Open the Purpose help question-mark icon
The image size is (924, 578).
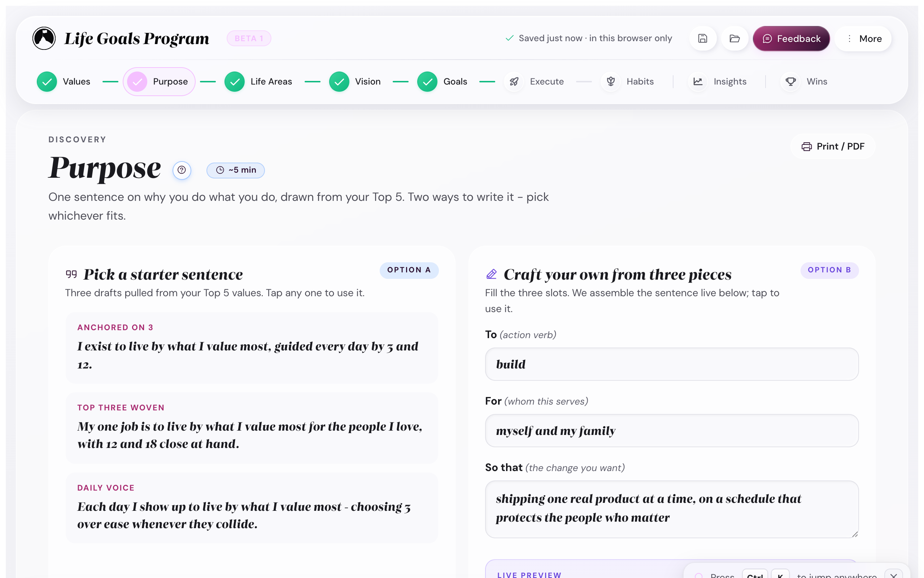tap(182, 170)
